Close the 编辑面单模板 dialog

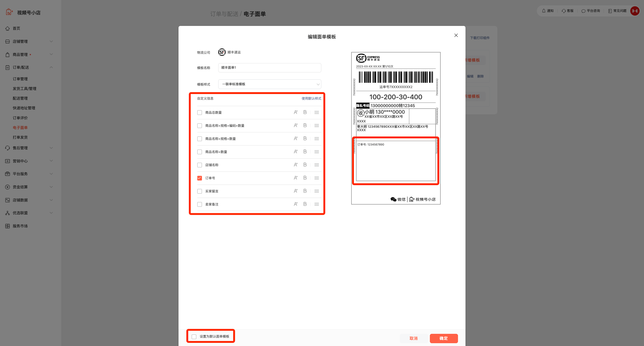(x=456, y=35)
